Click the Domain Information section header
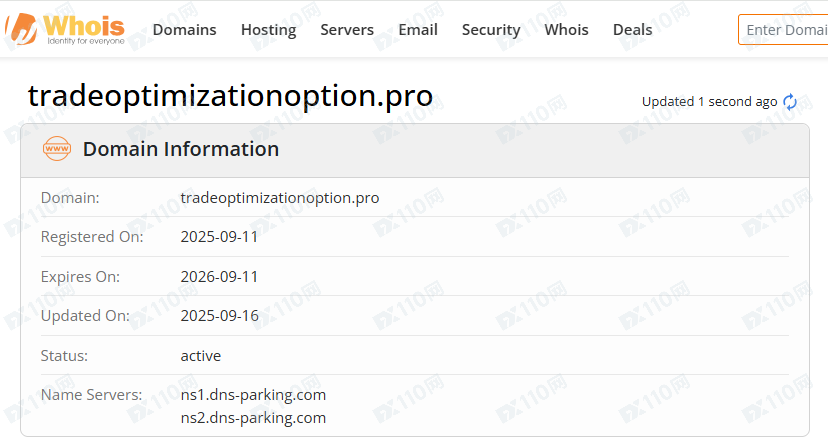The width and height of the screenshot is (828, 437). (180, 150)
